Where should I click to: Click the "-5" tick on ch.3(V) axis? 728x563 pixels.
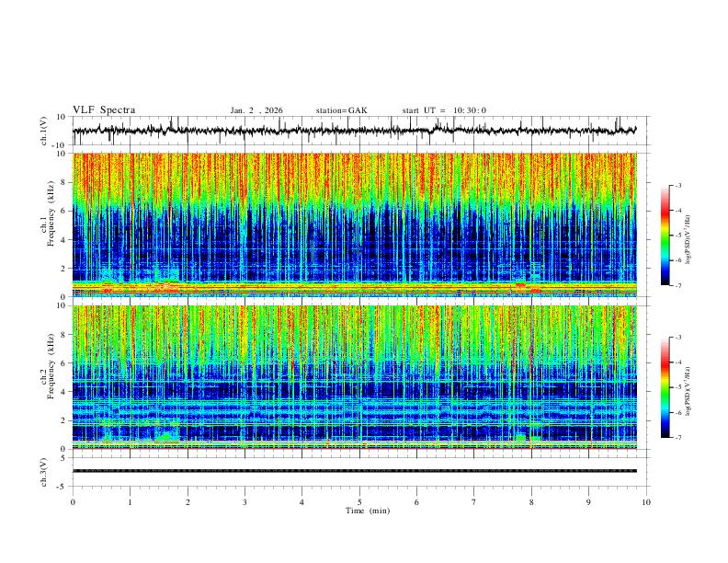pos(62,487)
